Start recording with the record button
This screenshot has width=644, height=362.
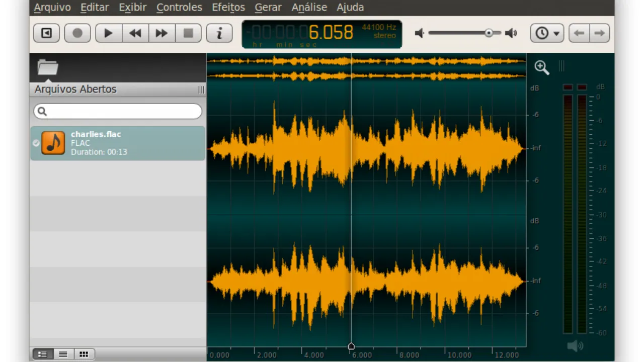77,33
